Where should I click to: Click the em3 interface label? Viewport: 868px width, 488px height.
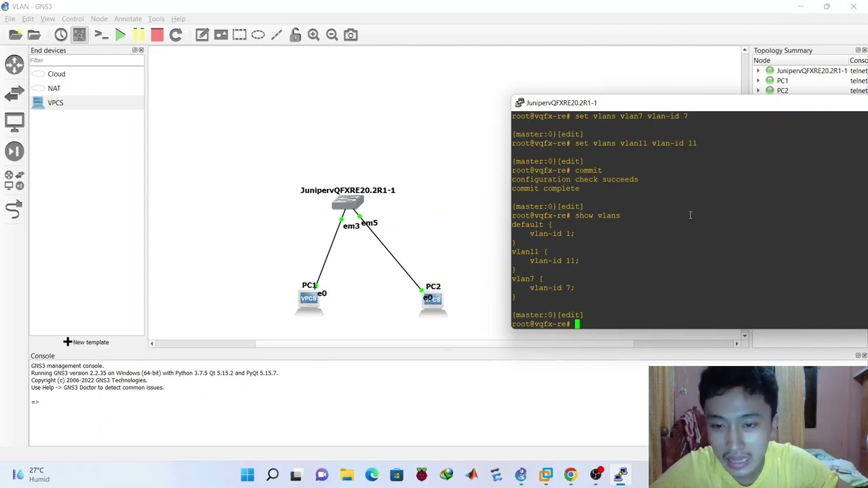[351, 226]
